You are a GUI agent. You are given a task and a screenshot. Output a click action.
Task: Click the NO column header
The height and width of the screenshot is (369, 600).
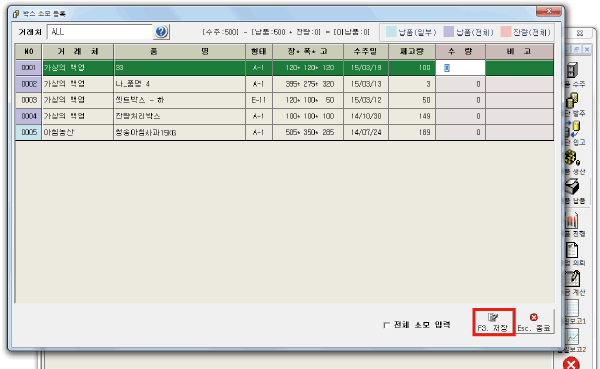coord(29,51)
